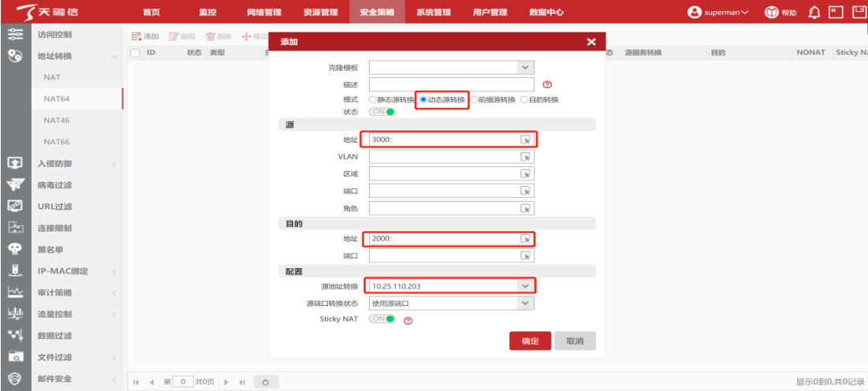
Task: Click the refresh icon in the pagination bar
Action: tap(266, 382)
